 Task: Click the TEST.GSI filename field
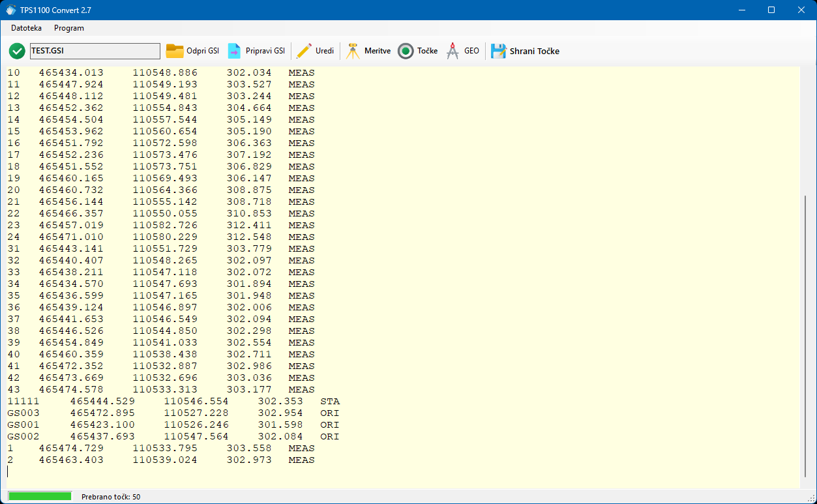(95, 51)
